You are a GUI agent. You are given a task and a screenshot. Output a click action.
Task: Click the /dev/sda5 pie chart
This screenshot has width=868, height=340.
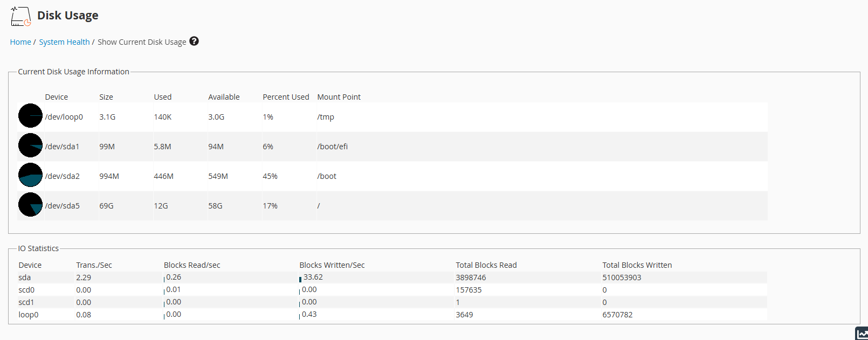pyautogui.click(x=30, y=205)
